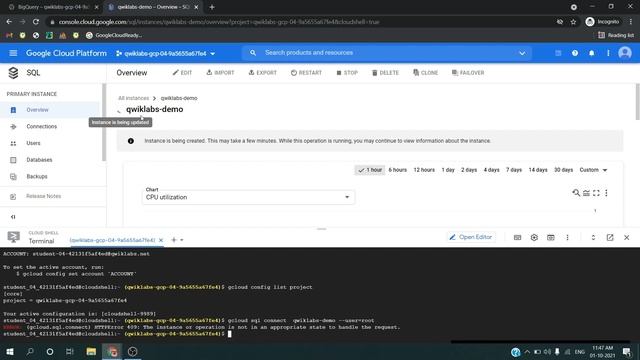Add a new Cloud Shell terminal tab
The height and width of the screenshot is (360, 640).
[174, 240]
